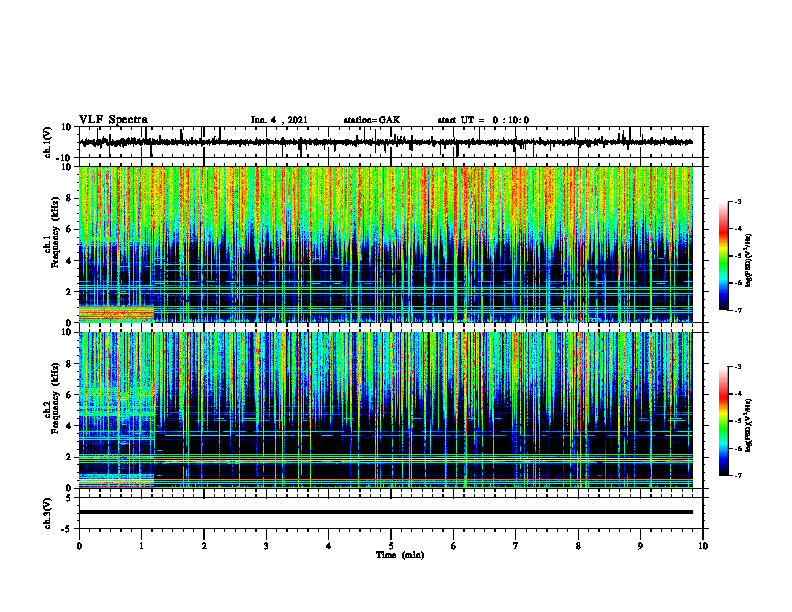Click the time axis tick label "9"
Screen dimensions: 792x612
point(640,546)
